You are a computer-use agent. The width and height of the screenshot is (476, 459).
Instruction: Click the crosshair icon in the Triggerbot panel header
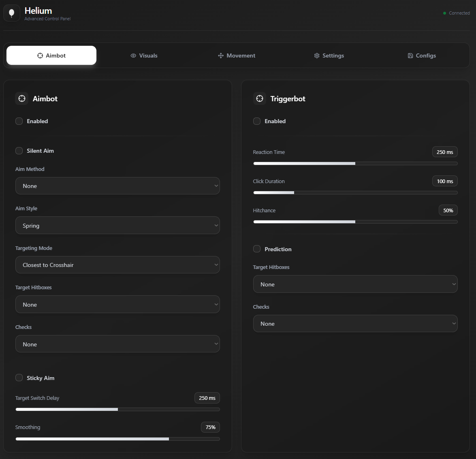[x=259, y=98]
